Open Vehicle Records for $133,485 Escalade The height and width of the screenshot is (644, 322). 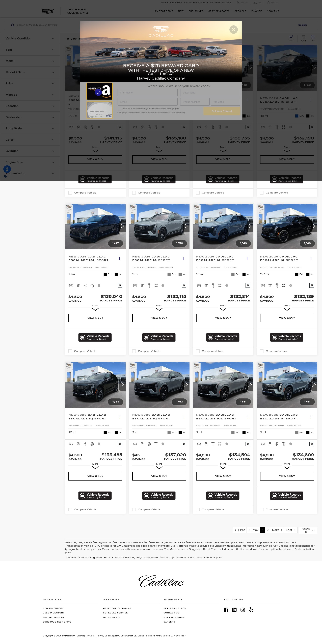[95, 495]
